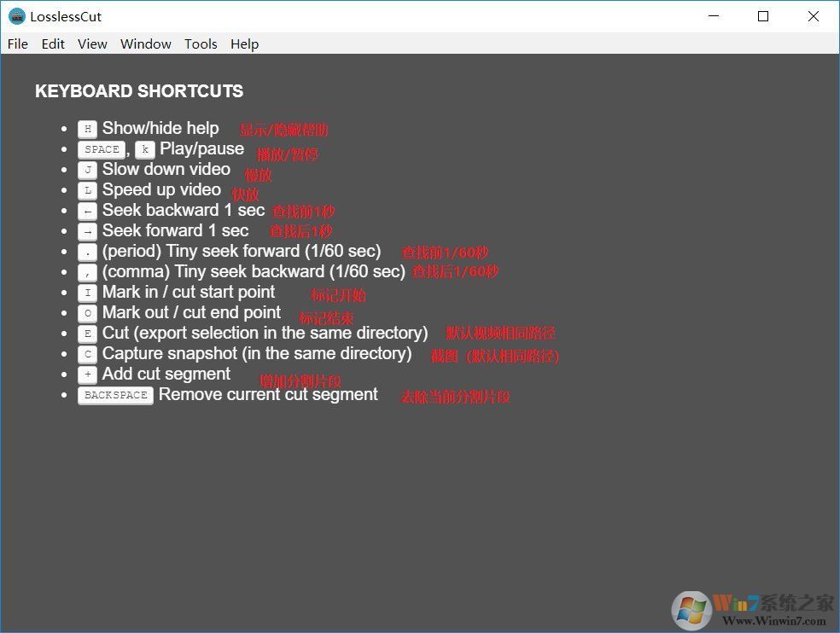Viewport: 840px width, 633px height.
Task: Click the J keycap for Slow down video
Action: click(88, 170)
